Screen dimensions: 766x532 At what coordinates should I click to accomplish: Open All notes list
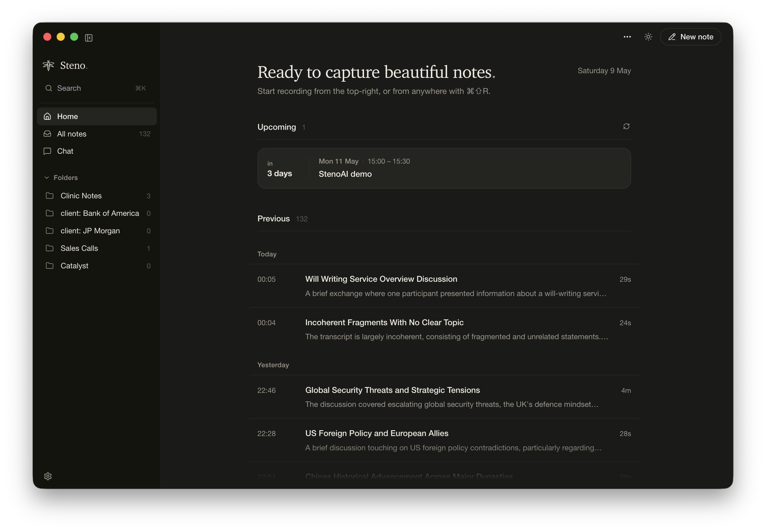(x=97, y=134)
